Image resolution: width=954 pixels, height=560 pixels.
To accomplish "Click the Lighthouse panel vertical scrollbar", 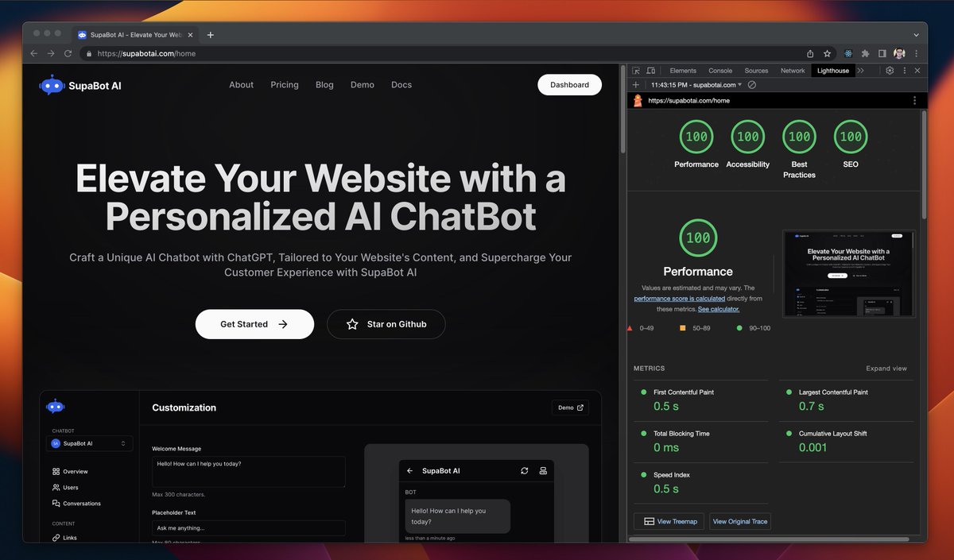I will coord(923,164).
